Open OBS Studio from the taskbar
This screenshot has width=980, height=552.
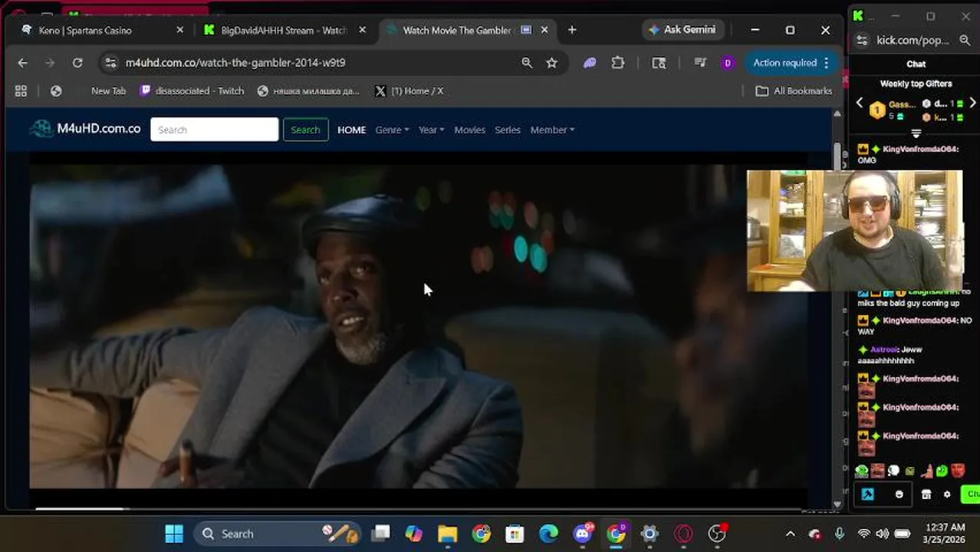pyautogui.click(x=717, y=534)
